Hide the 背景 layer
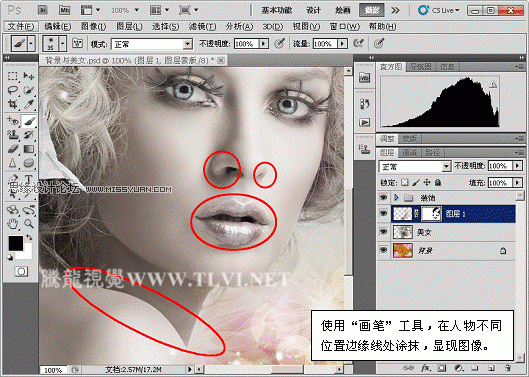The height and width of the screenshot is (377, 529). coord(383,250)
